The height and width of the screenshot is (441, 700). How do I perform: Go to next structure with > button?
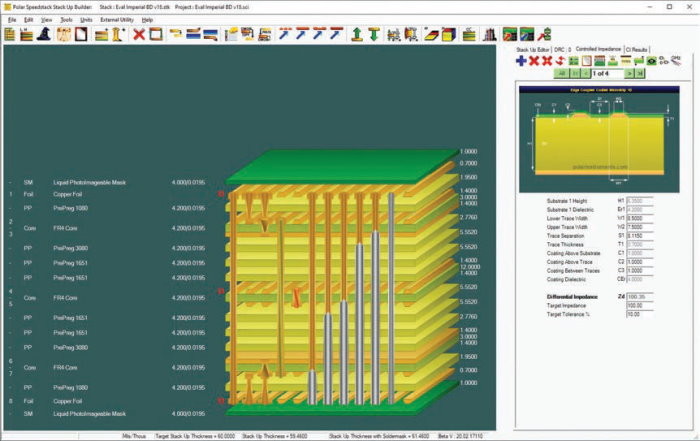(x=629, y=73)
